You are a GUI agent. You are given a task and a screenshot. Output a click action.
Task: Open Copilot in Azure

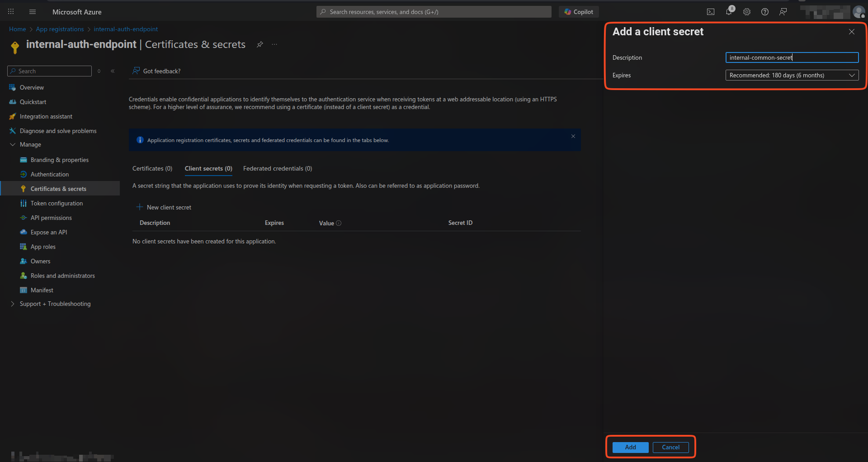pyautogui.click(x=579, y=11)
